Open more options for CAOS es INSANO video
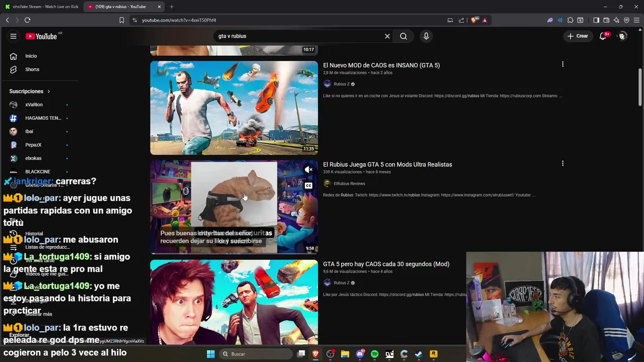The height and width of the screenshot is (362, 644). (562, 64)
